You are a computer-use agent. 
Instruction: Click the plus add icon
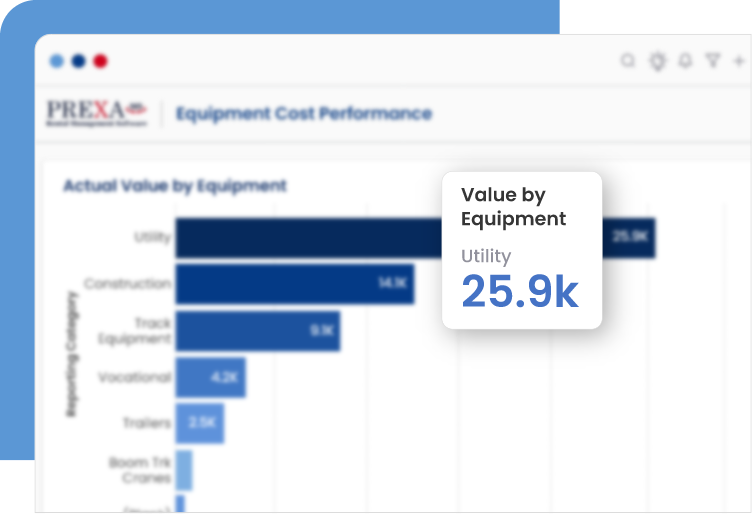tap(739, 61)
